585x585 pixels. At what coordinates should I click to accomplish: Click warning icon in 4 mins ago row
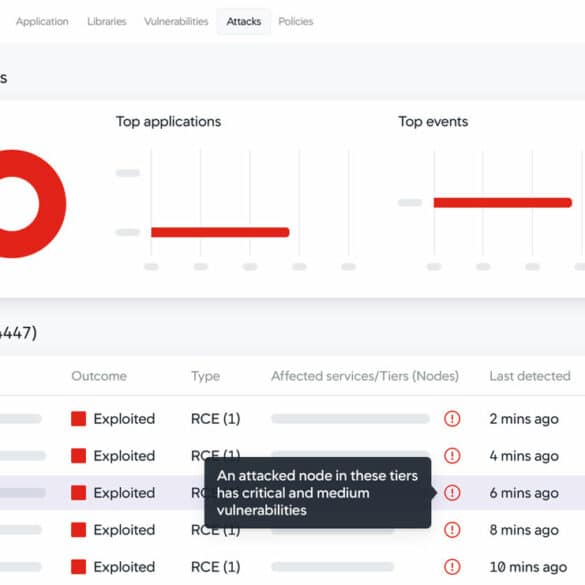tap(452, 456)
